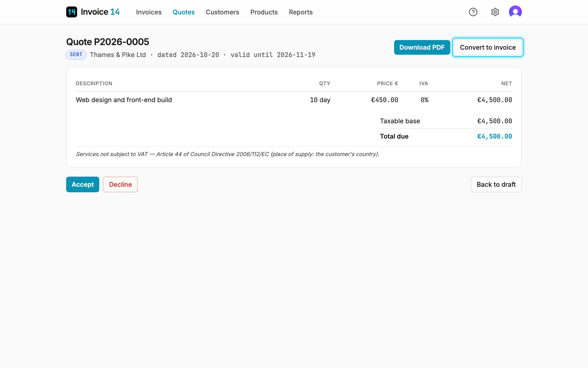Open the Customers section

tap(222, 12)
